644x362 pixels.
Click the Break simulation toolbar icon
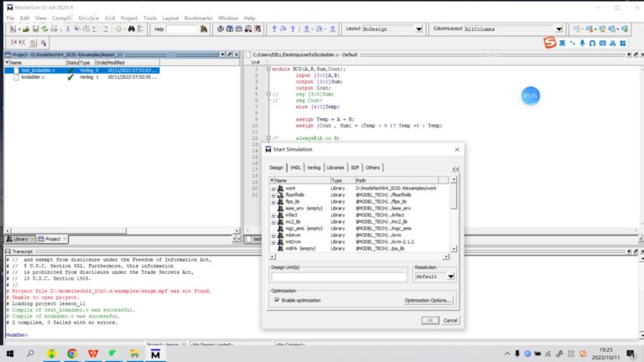point(257,28)
